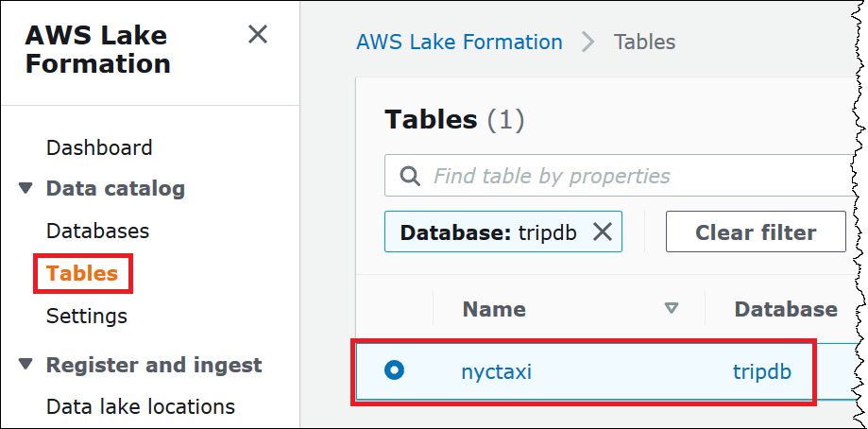Click AWS Lake Formation breadcrumb link
This screenshot has width=868, height=429.
(459, 42)
